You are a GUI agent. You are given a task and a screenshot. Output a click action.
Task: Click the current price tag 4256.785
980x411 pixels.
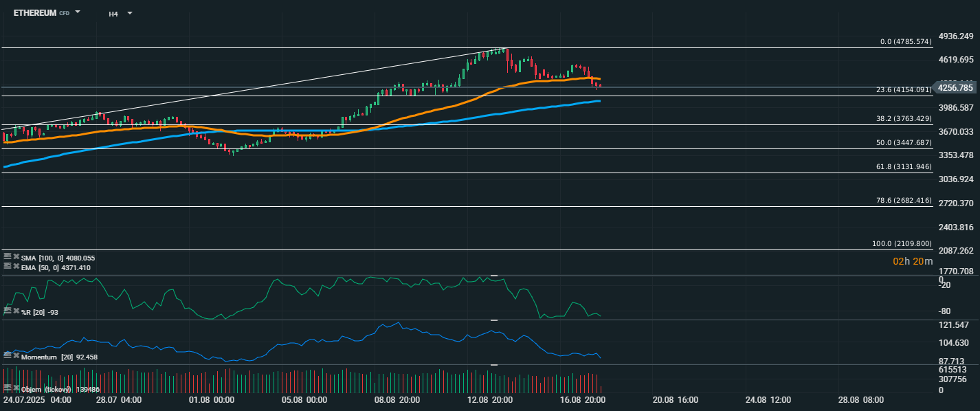[955, 87]
